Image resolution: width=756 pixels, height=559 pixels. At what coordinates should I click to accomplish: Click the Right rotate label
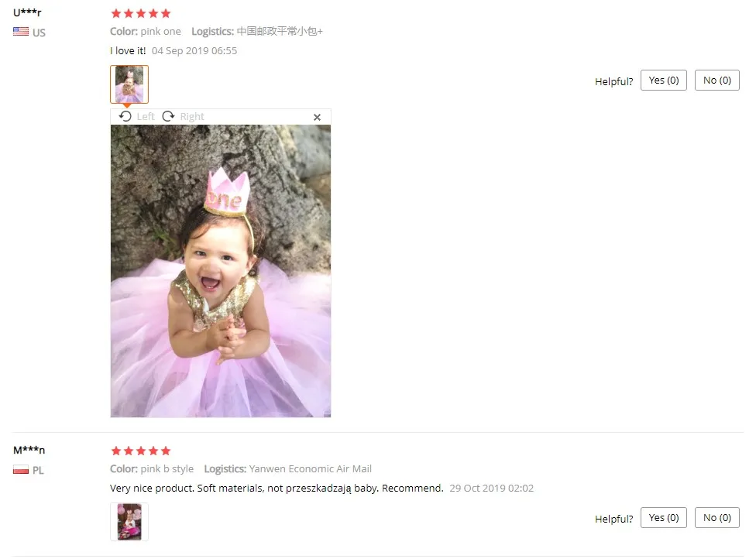click(192, 117)
